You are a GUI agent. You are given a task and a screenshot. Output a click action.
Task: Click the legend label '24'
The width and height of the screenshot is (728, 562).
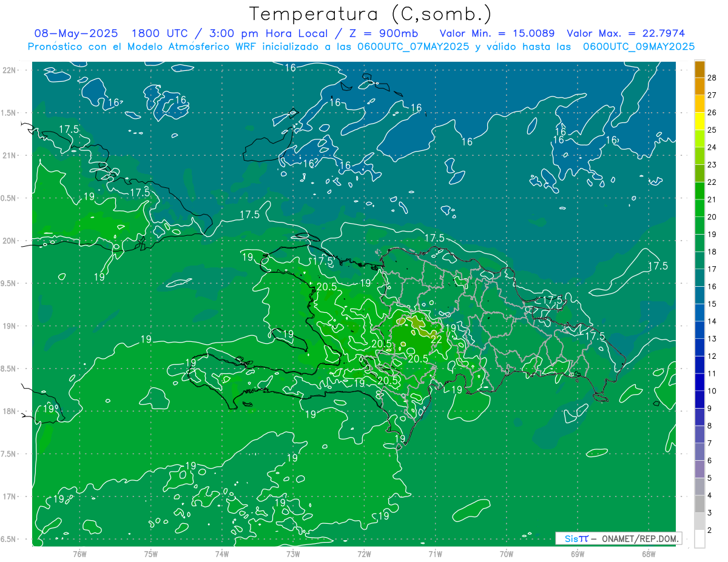coord(712,147)
